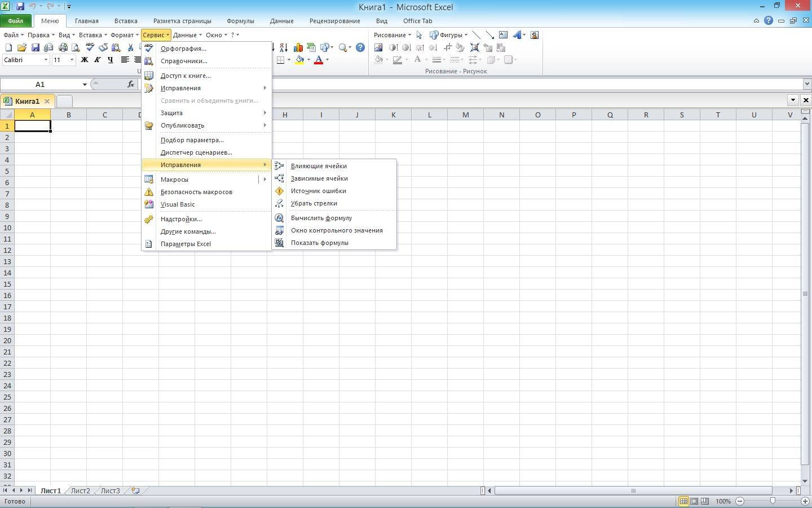Switch to the Формулы ribbon tab
Viewport: 812px width, 508px height.
pyautogui.click(x=240, y=21)
